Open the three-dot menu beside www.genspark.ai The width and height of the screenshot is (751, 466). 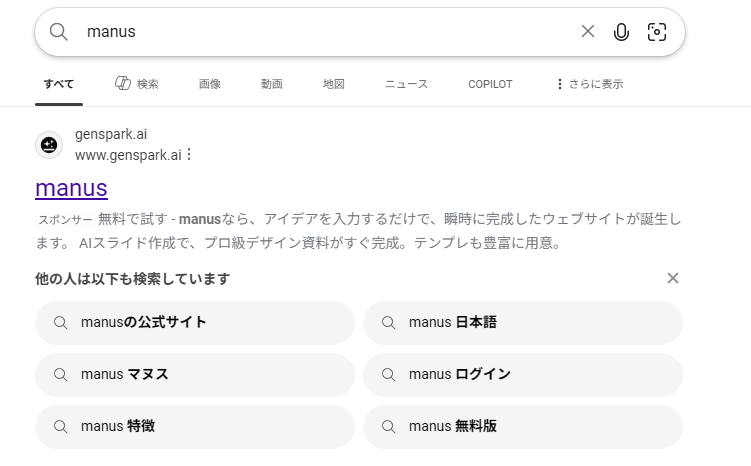[189, 155]
